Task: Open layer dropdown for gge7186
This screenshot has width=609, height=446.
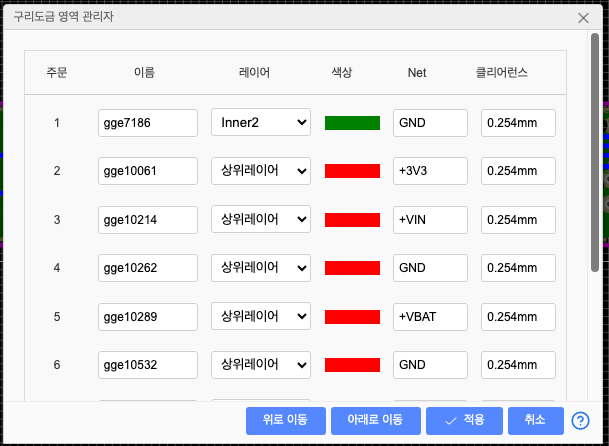Action: click(261, 123)
